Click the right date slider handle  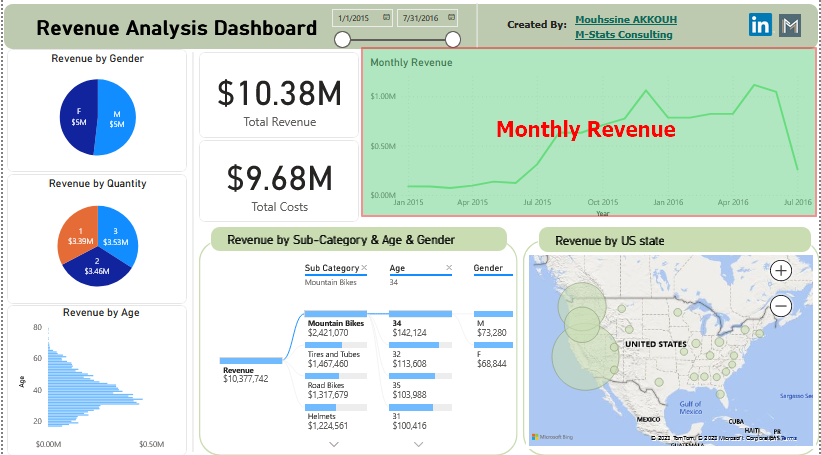[x=453, y=39]
